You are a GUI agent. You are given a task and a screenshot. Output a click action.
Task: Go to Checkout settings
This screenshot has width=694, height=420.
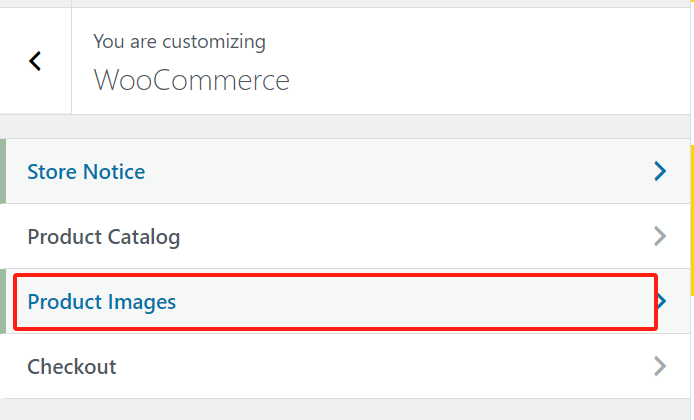tap(72, 366)
